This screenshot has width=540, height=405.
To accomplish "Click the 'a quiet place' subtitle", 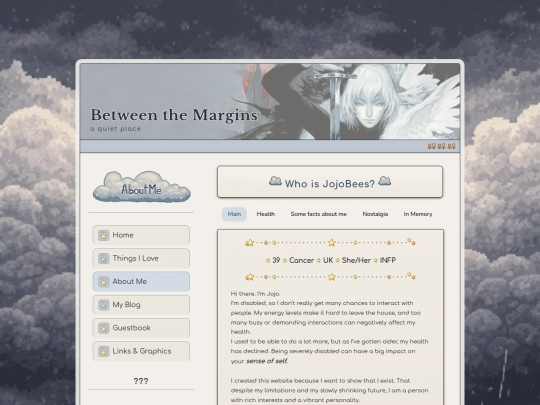I will click(x=115, y=129).
